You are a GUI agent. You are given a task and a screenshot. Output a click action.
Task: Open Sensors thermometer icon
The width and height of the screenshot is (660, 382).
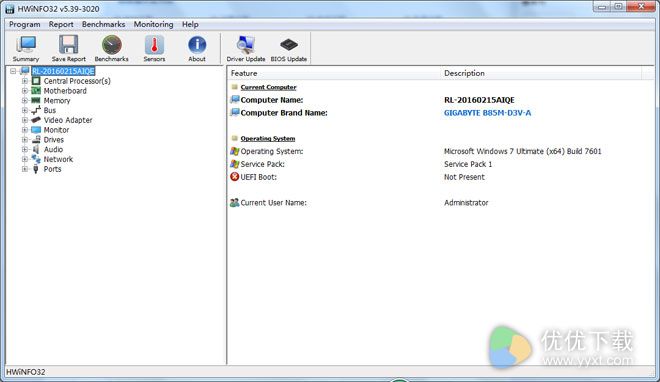pyautogui.click(x=154, y=45)
